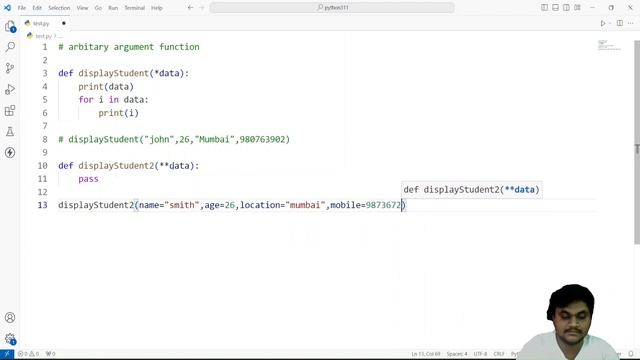
Task: Click the VS Code logo icon
Action: coord(7,7)
